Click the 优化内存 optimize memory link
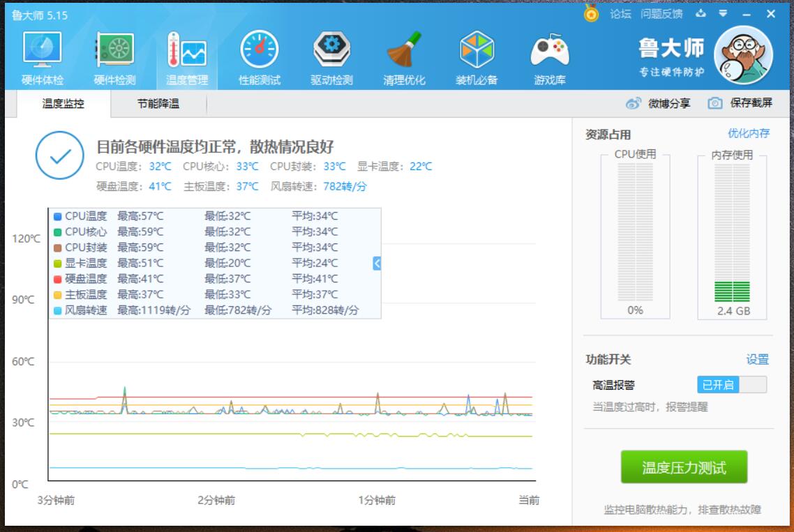 tap(749, 132)
